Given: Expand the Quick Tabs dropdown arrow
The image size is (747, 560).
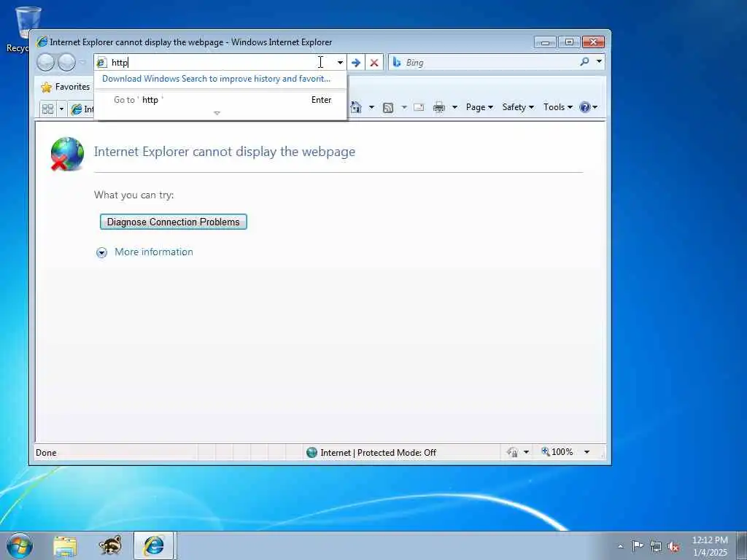Looking at the screenshot, I should pyautogui.click(x=61, y=109).
